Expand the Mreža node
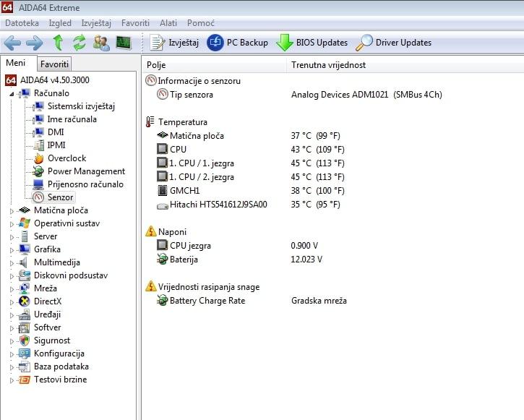The width and height of the screenshot is (524, 420). click(12, 289)
